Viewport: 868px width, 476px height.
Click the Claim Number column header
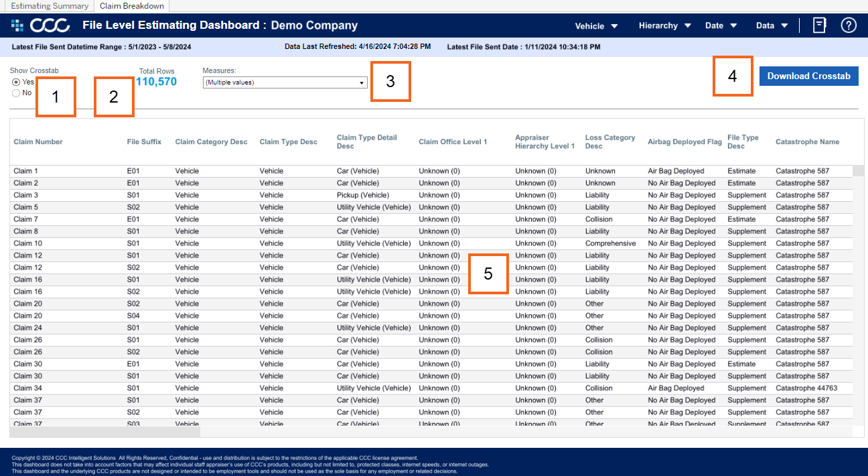pos(38,142)
